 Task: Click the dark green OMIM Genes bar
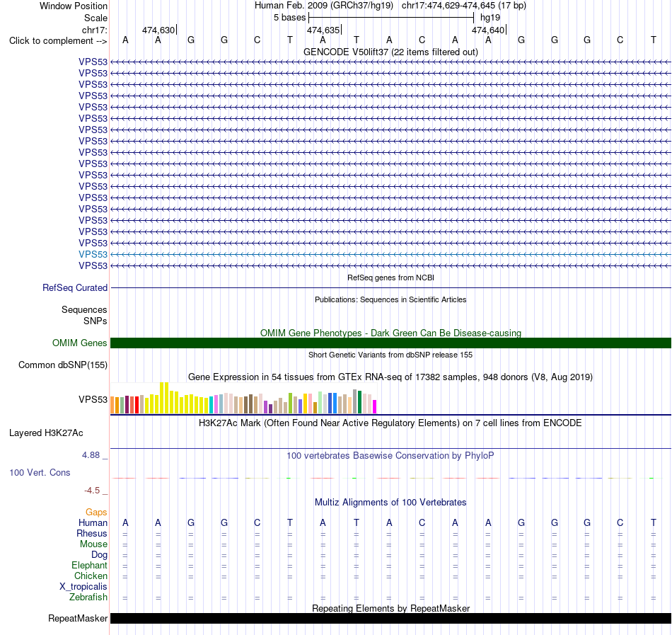click(x=390, y=343)
